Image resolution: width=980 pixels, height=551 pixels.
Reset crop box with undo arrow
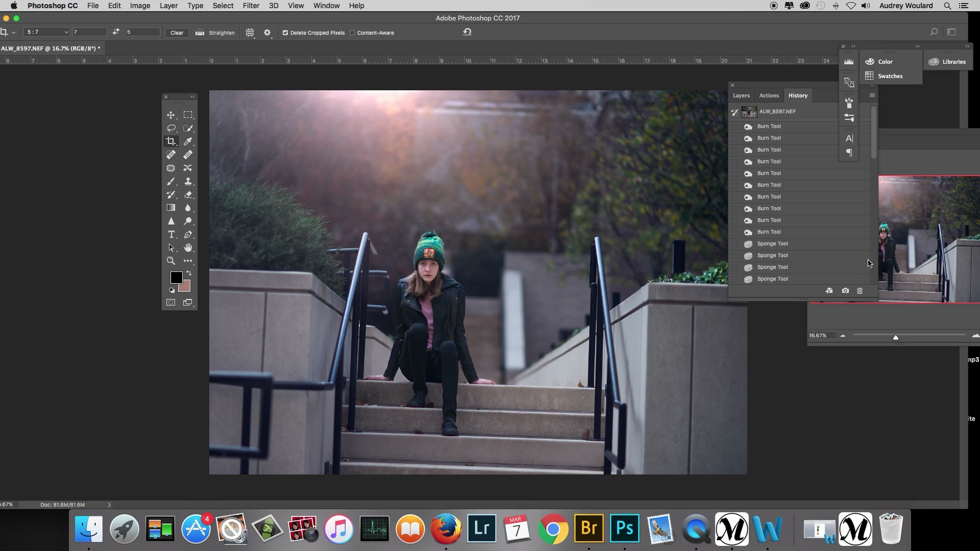(x=467, y=32)
